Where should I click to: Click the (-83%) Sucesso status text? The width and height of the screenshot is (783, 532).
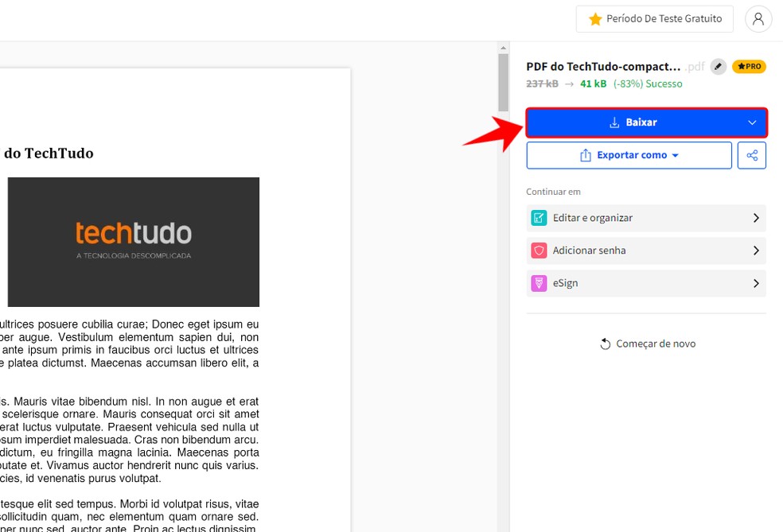click(648, 83)
